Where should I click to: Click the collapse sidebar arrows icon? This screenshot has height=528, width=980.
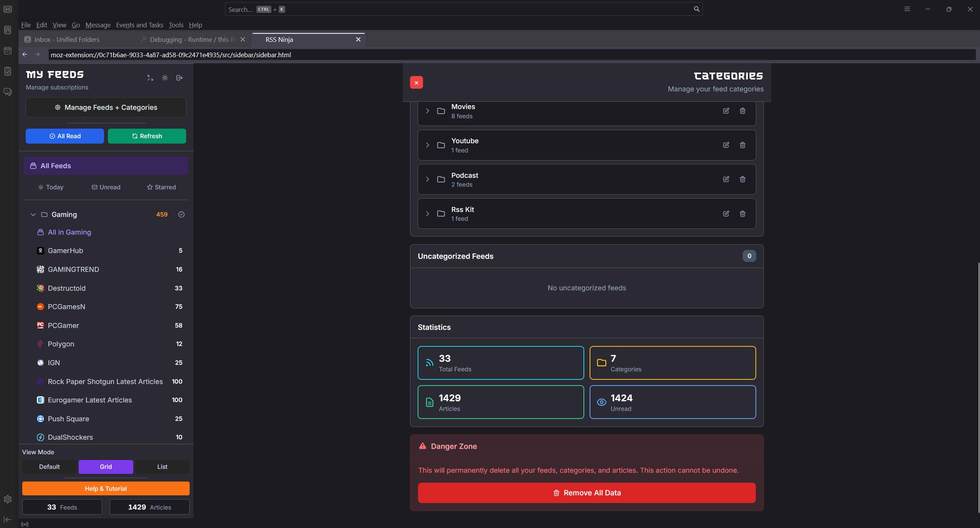150,78
